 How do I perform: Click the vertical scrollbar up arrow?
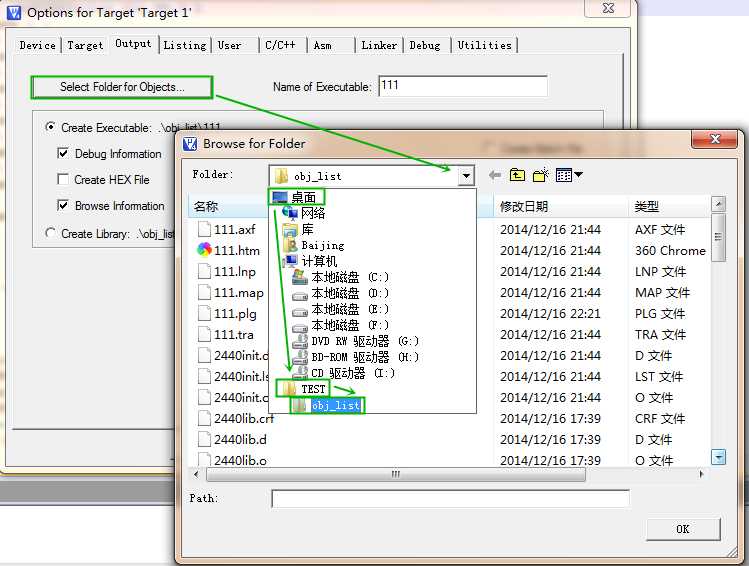click(x=718, y=204)
